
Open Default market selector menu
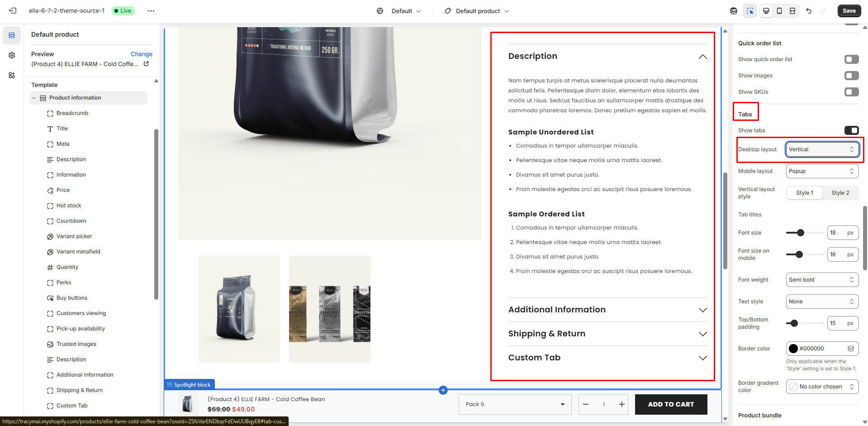pos(406,11)
